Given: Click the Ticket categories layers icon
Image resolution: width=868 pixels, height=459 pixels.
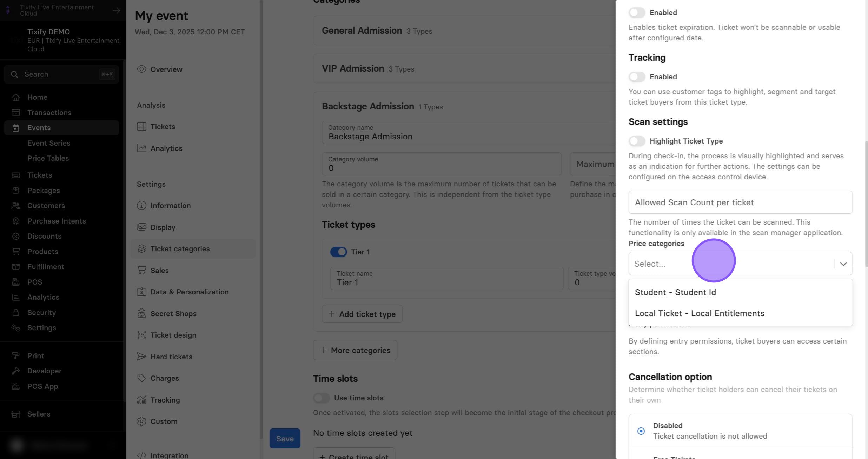Looking at the screenshot, I should pos(141,249).
